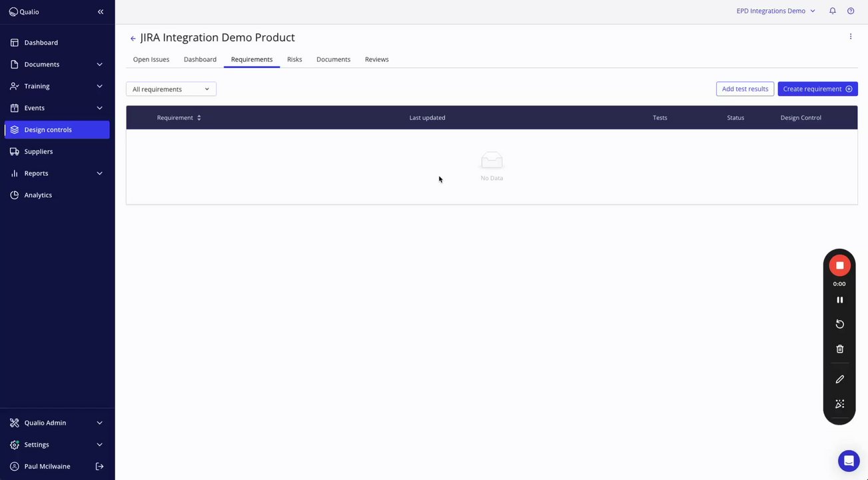Image resolution: width=868 pixels, height=480 pixels.
Task: Open notifications bell
Action: (833, 11)
